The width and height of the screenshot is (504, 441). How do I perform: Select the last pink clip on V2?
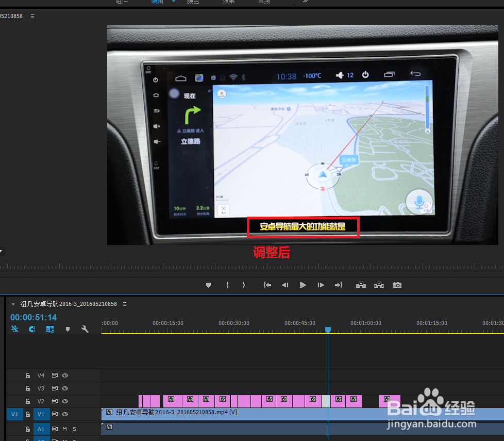(x=390, y=401)
